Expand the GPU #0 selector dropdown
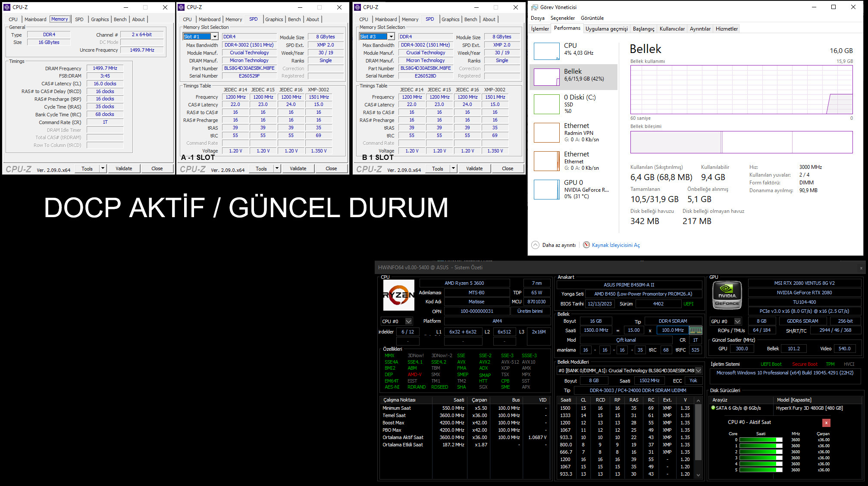 pyautogui.click(x=737, y=321)
